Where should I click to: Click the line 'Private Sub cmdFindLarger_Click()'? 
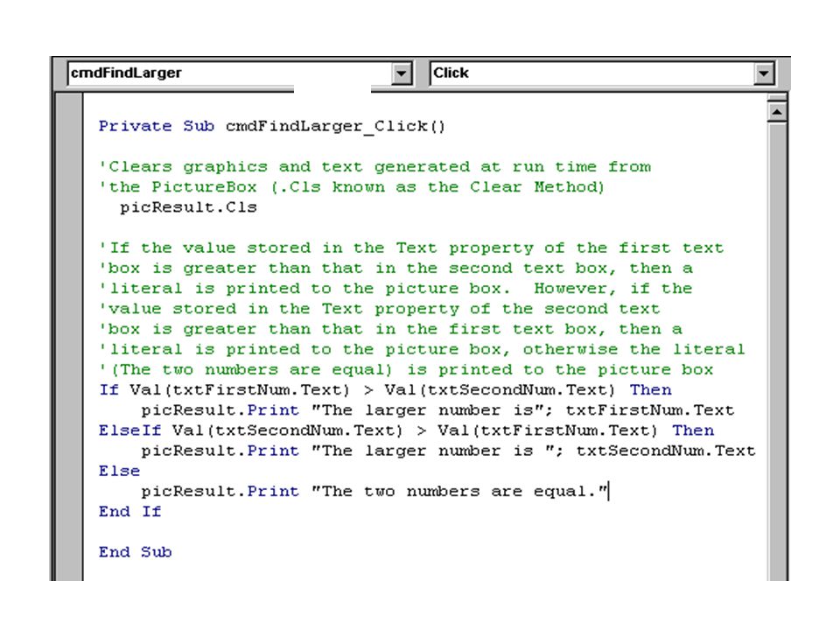pos(271,126)
